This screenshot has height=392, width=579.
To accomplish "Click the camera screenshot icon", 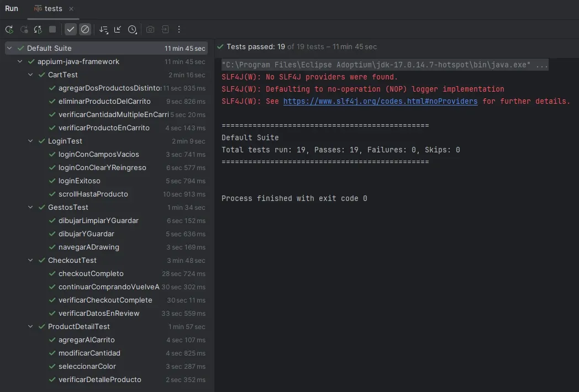I will pos(150,29).
